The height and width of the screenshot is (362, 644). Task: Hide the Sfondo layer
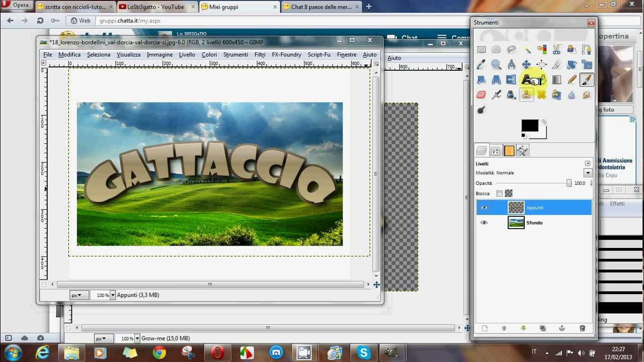point(484,223)
